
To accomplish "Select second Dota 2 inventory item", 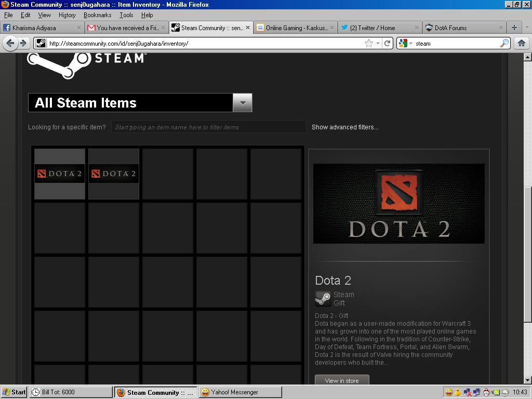I will pos(114,174).
